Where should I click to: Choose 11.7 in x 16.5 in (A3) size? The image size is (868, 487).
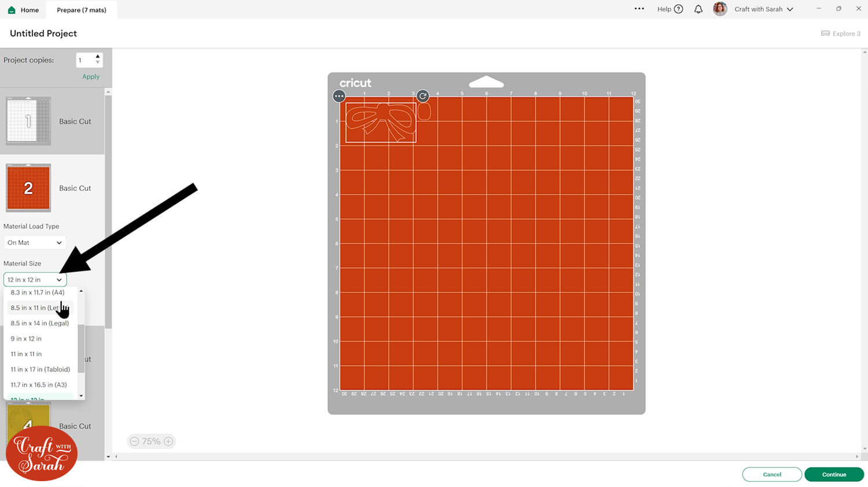coord(39,385)
